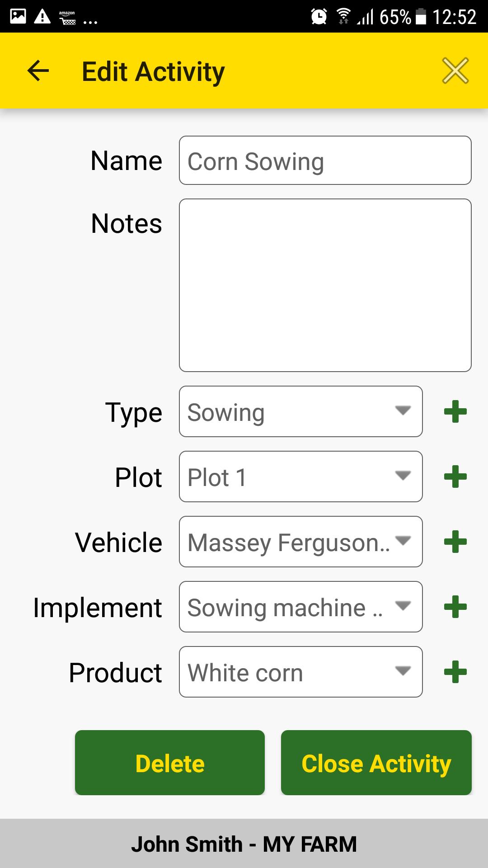Focus the Name field with Corn Sowing

point(325,160)
